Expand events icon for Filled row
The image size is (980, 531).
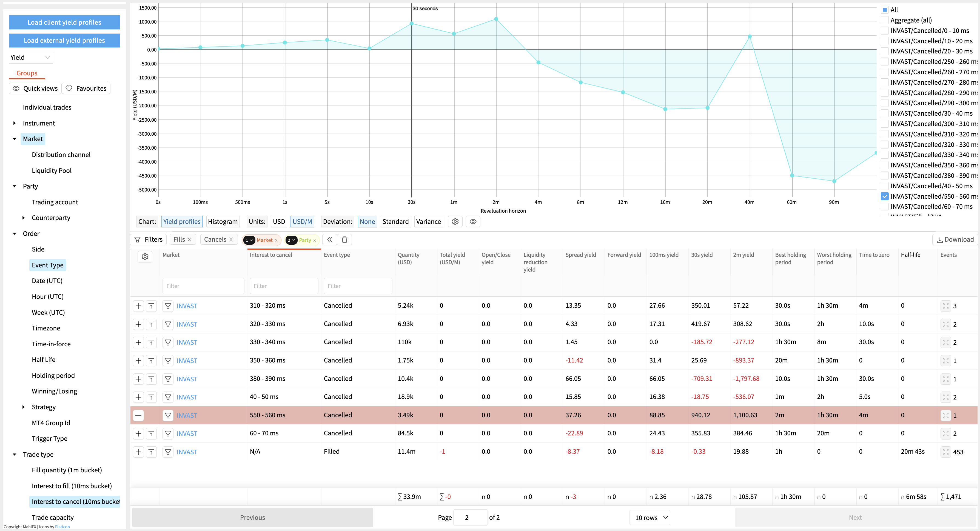tap(946, 452)
